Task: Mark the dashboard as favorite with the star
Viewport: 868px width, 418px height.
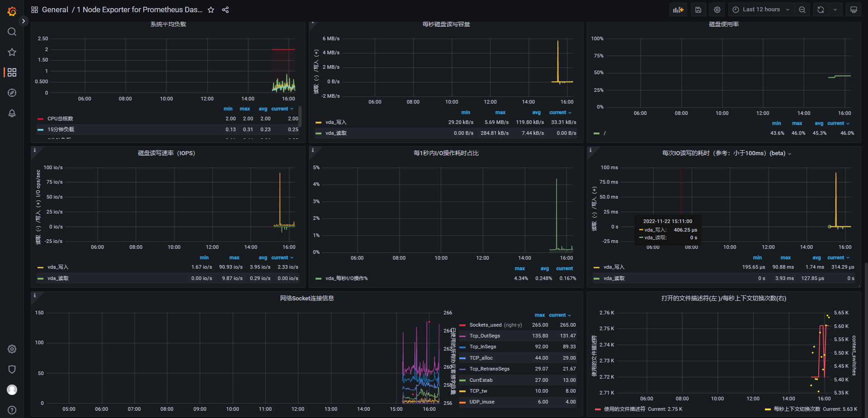Action: [x=211, y=9]
